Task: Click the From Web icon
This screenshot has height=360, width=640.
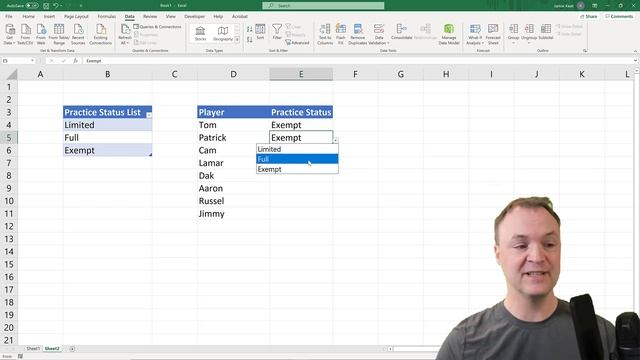Action: (41, 34)
